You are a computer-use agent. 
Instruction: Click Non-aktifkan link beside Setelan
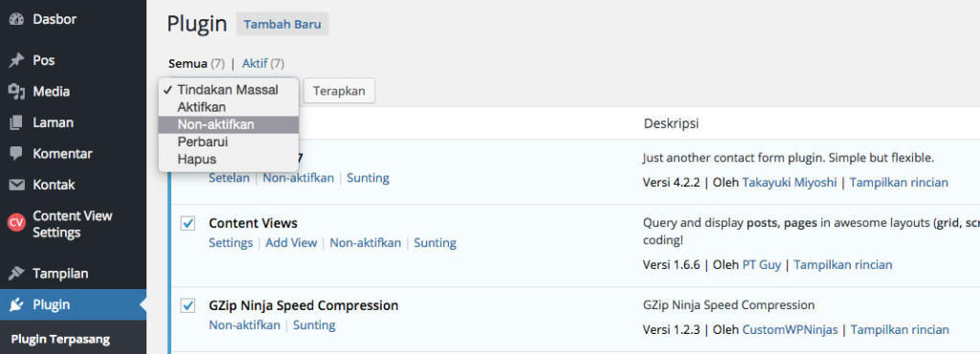(x=299, y=178)
